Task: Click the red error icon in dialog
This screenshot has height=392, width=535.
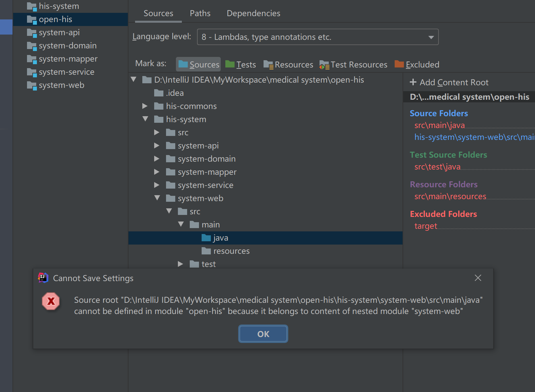Action: coord(51,301)
